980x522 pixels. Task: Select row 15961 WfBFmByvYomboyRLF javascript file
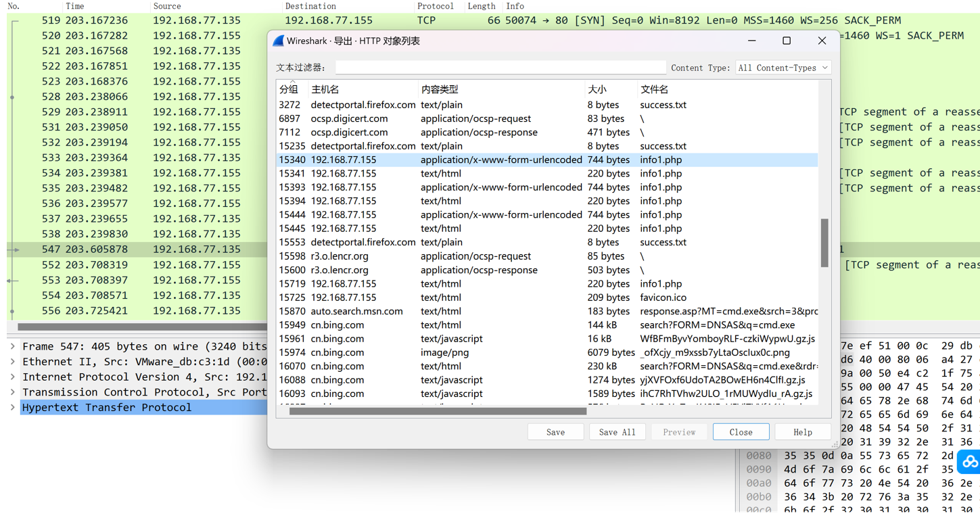tap(547, 339)
